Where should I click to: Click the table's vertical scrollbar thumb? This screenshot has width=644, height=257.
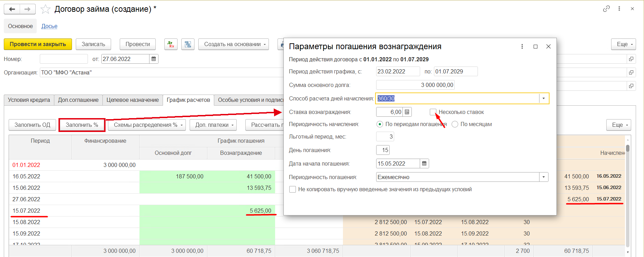coord(628,148)
